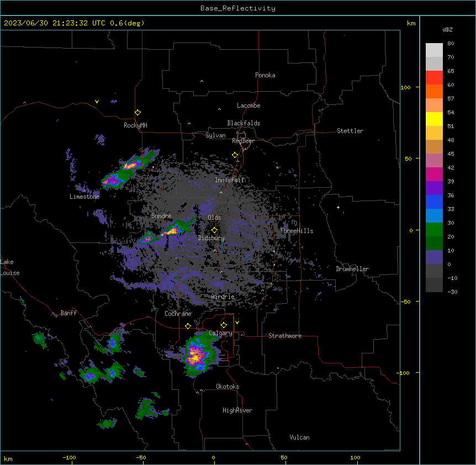
Task: Click the asterisk marker east of Innisfail
Action: [x=277, y=167]
